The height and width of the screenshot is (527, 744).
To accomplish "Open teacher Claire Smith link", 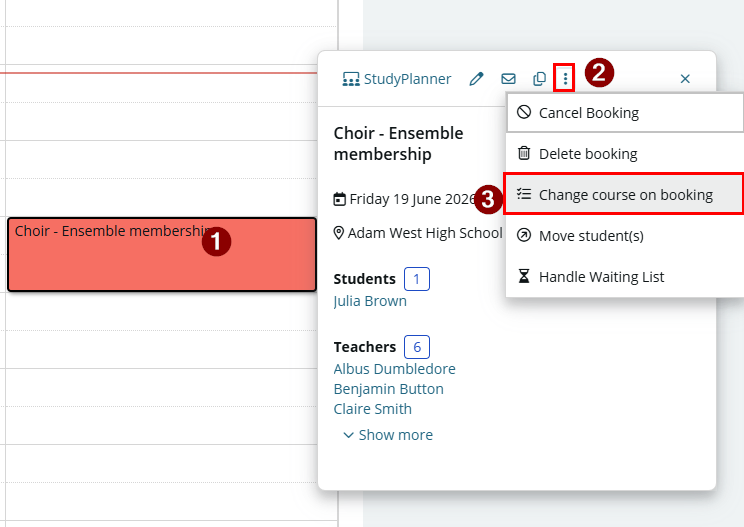I will (x=372, y=409).
